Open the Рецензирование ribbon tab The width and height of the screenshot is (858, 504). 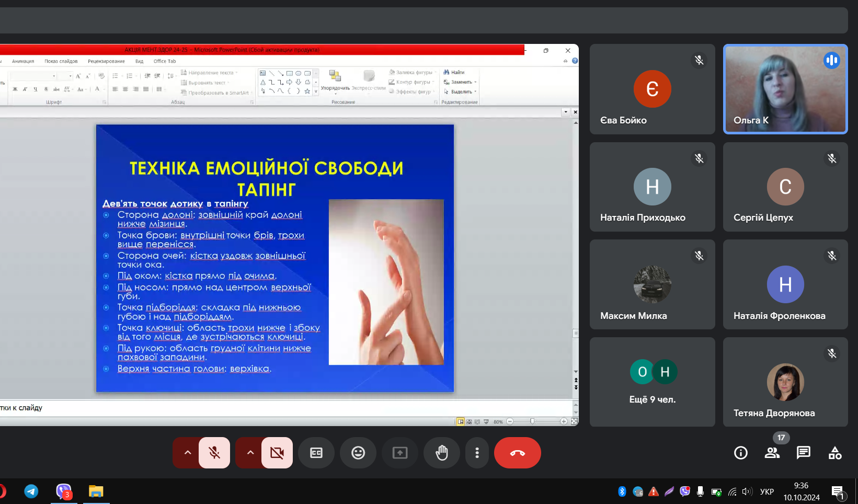[x=106, y=61]
